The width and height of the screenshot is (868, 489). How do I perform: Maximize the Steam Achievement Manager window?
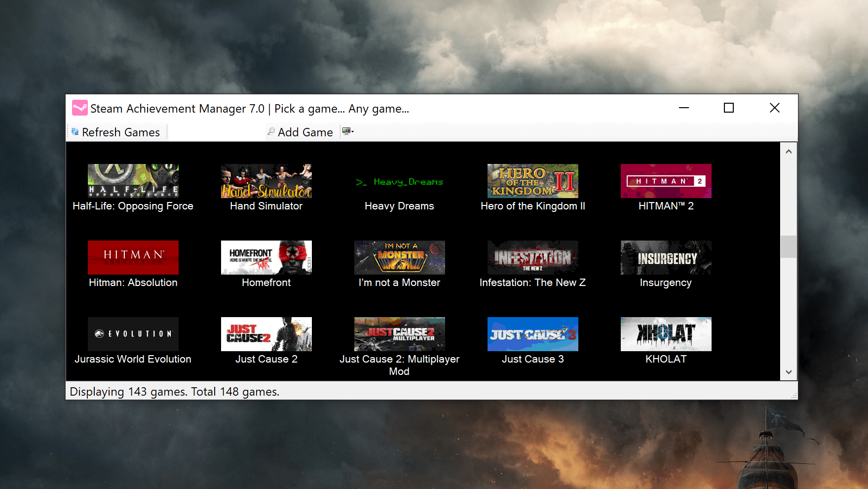pyautogui.click(x=729, y=108)
